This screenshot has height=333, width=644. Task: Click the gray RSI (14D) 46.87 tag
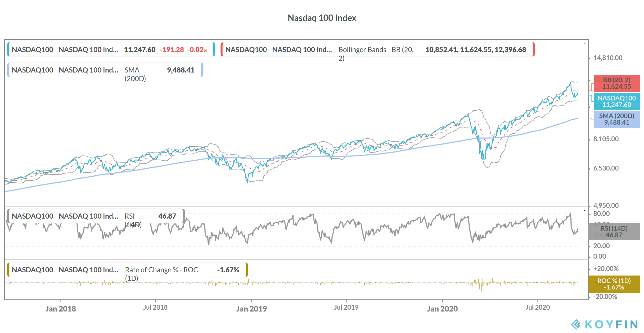[x=614, y=231]
